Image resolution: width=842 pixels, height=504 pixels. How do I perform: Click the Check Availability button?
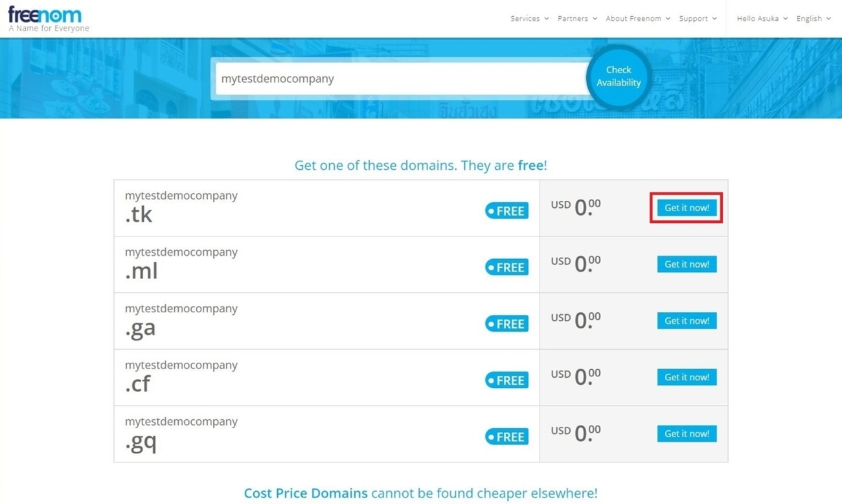pos(619,76)
